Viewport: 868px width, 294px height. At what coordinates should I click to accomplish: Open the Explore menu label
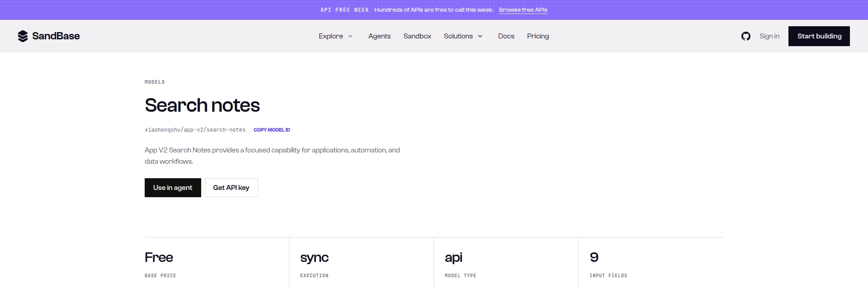[331, 36]
